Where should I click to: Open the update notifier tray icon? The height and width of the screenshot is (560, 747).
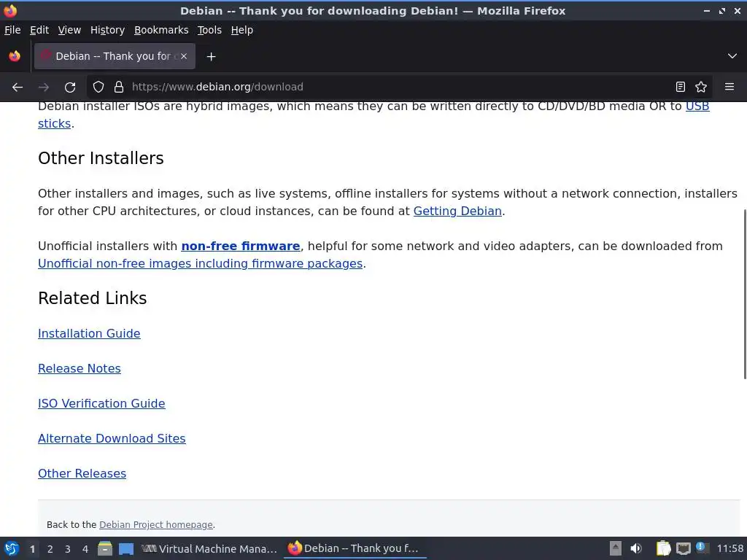[702, 548]
